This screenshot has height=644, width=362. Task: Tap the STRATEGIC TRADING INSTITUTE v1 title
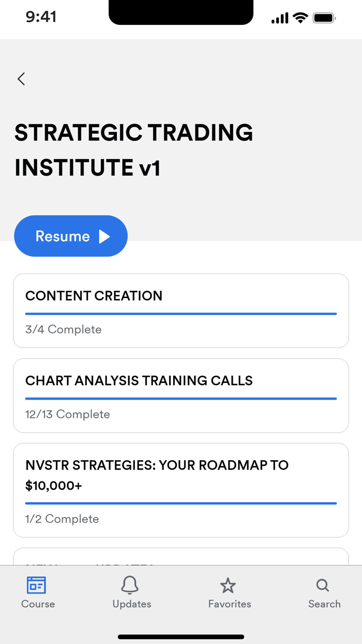(133, 150)
